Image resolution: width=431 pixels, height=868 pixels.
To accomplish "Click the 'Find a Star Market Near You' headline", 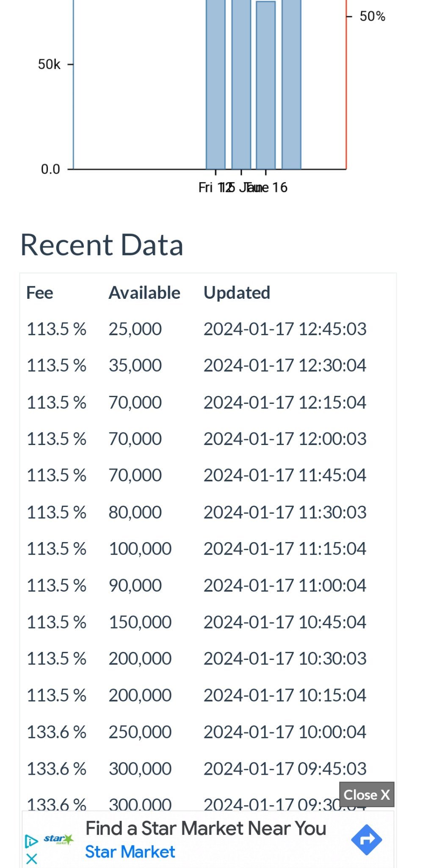I will click(x=206, y=828).
